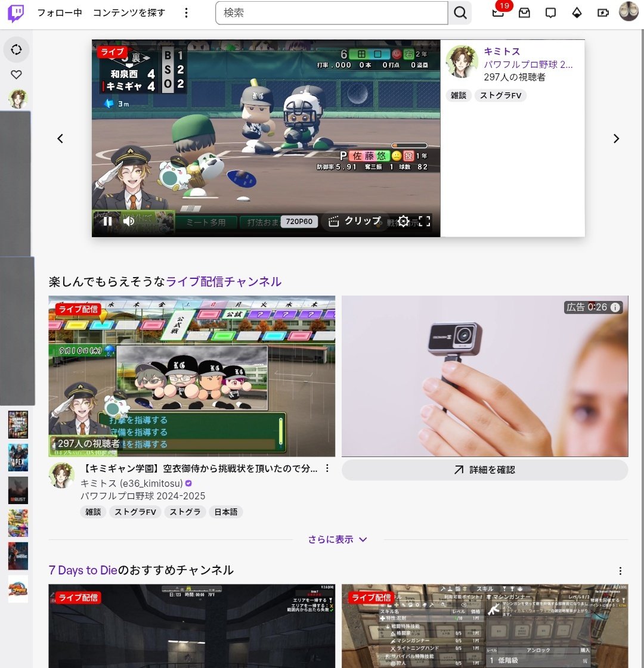Open first 7 Days to Die live thumbnail
The width and height of the screenshot is (644, 668).
coord(192,626)
